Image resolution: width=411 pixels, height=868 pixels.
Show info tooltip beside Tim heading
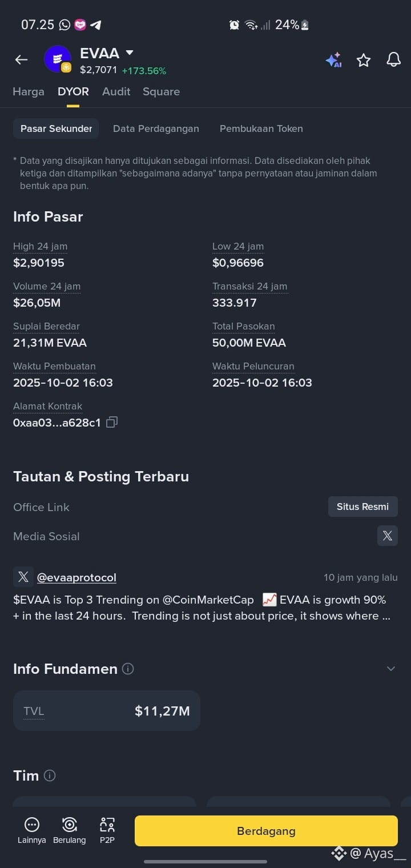click(50, 775)
